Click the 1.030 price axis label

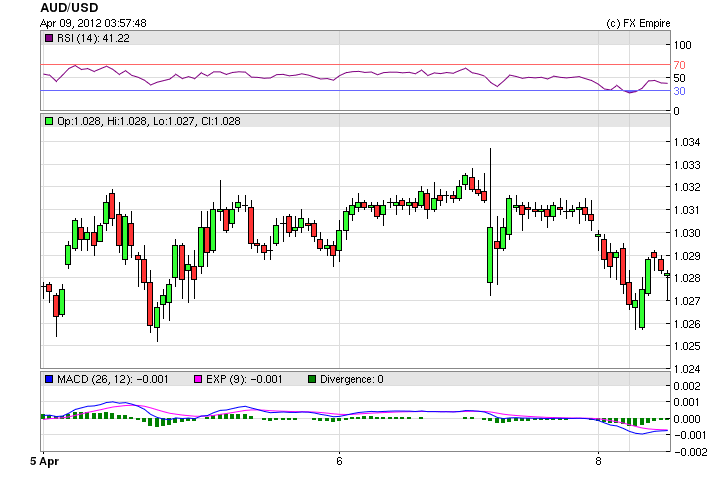687,233
